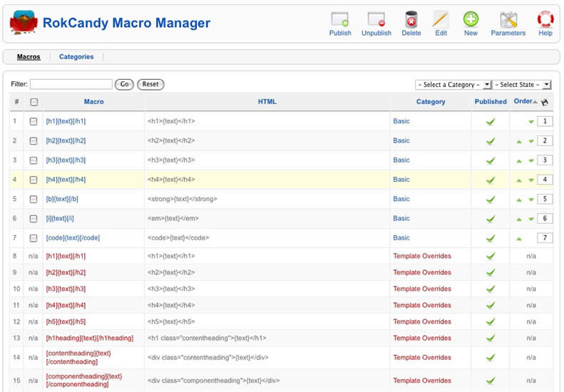The height and width of the screenshot is (392, 564).
Task: Select the [contentheading] template override macro
Action: (78, 358)
